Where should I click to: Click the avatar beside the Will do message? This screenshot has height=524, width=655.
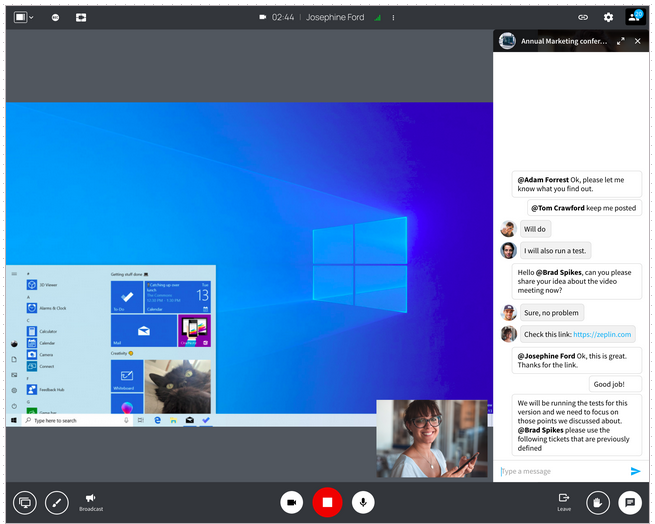point(508,229)
